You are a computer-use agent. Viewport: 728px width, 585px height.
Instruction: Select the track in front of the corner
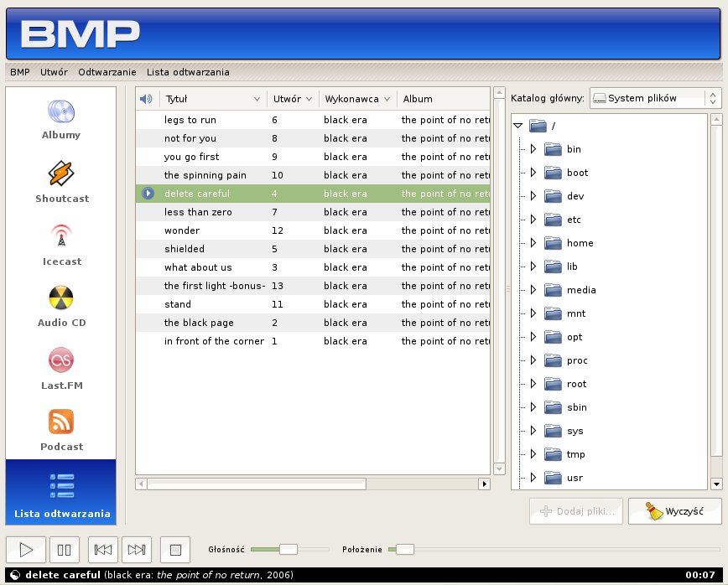(313, 341)
